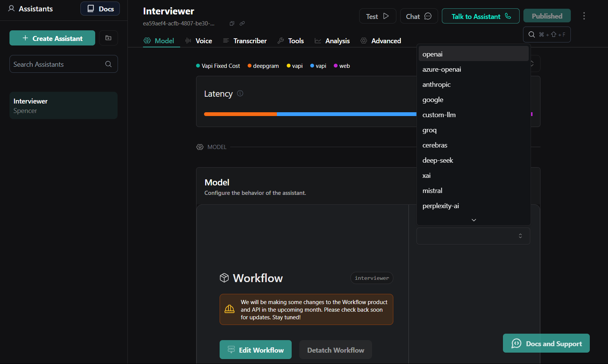Expand more providers with the down chevron
The width and height of the screenshot is (608, 364).
tap(473, 220)
